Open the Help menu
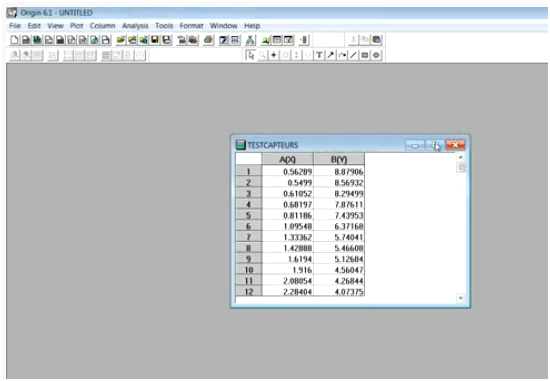Viewport: 550px width, 381px height. [252, 26]
